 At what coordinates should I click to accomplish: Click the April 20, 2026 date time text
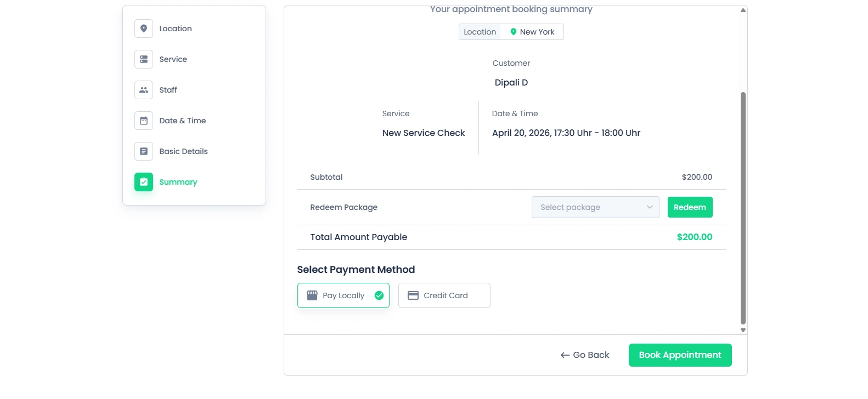tap(566, 133)
